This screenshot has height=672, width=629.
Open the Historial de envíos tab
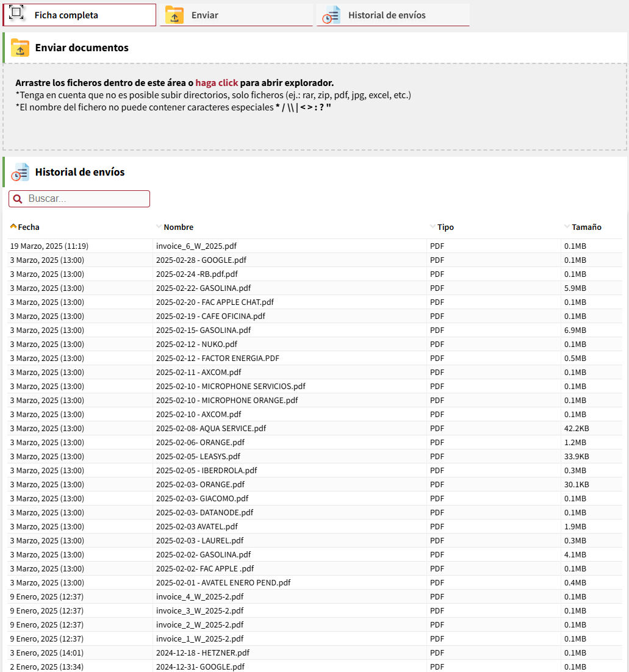[393, 15]
